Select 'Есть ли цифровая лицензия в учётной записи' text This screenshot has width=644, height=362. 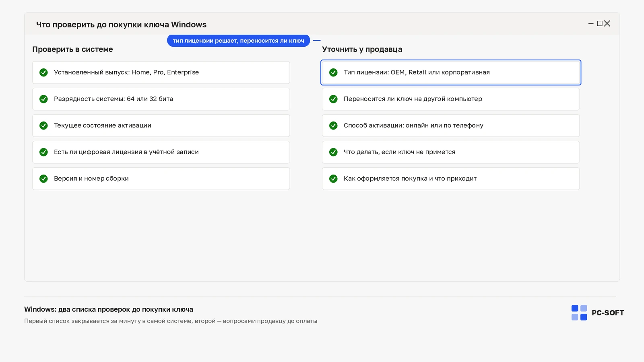(126, 152)
